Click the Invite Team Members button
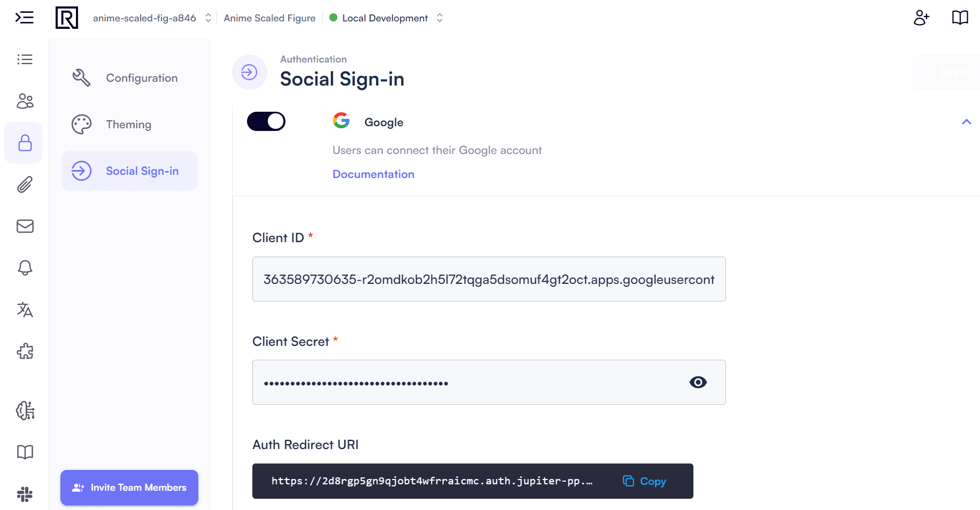 [129, 487]
